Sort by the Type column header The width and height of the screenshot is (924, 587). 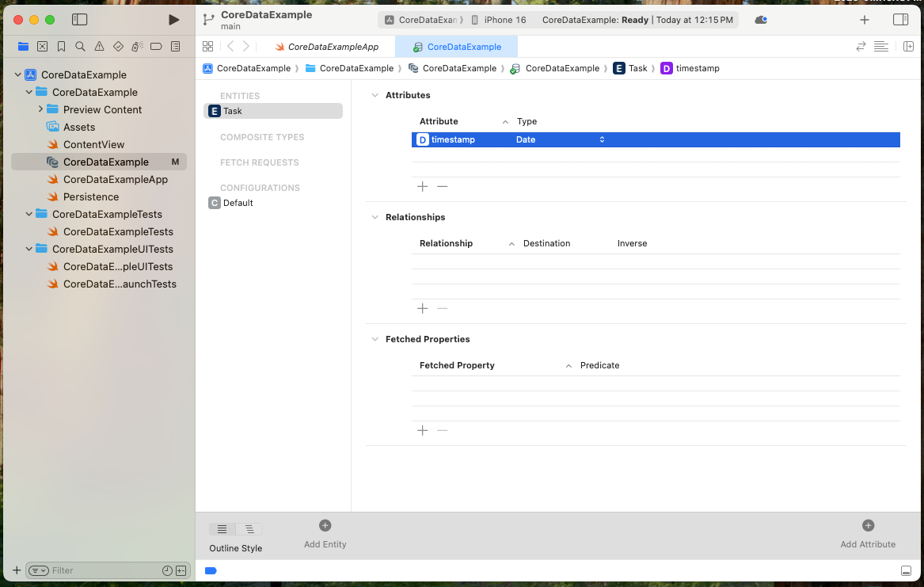(527, 121)
